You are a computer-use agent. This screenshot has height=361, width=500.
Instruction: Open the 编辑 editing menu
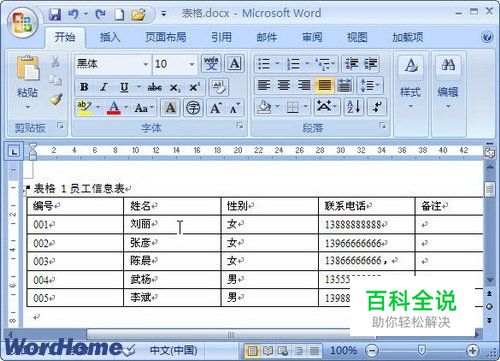click(x=448, y=82)
